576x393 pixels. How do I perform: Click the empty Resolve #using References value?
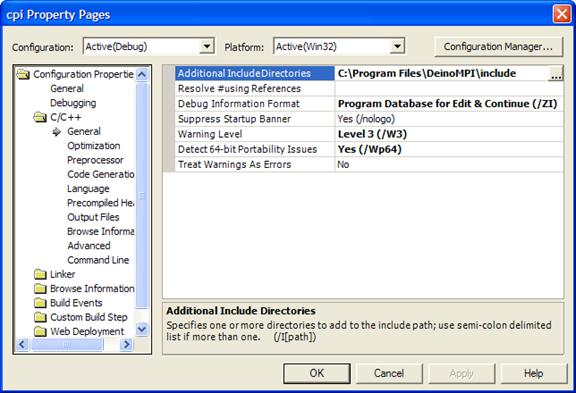coord(449,89)
